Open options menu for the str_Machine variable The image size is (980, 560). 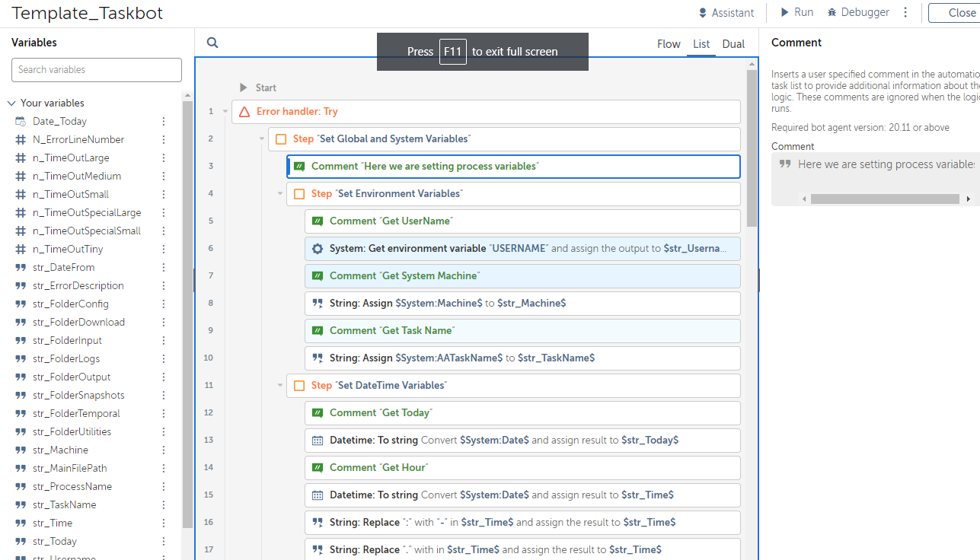(x=163, y=450)
